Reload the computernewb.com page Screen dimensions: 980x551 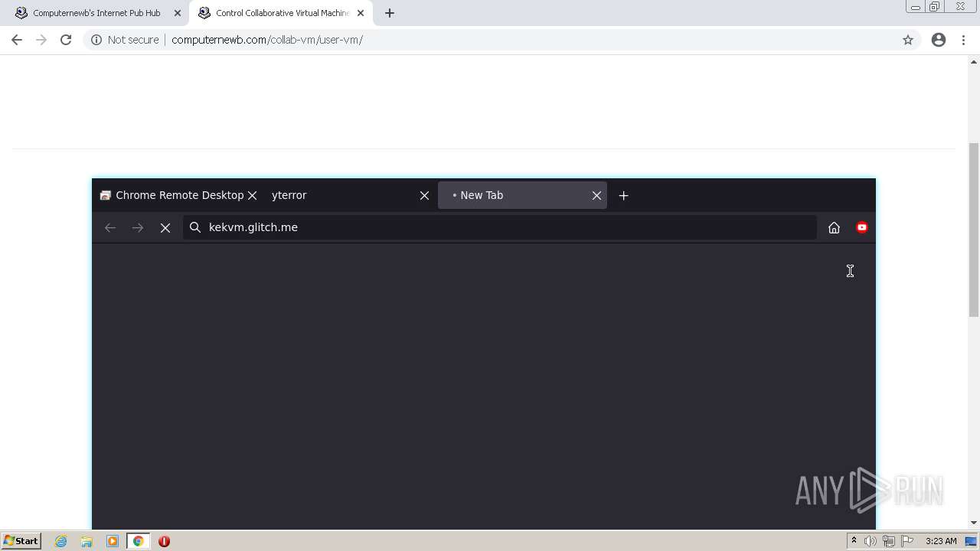[x=66, y=40]
